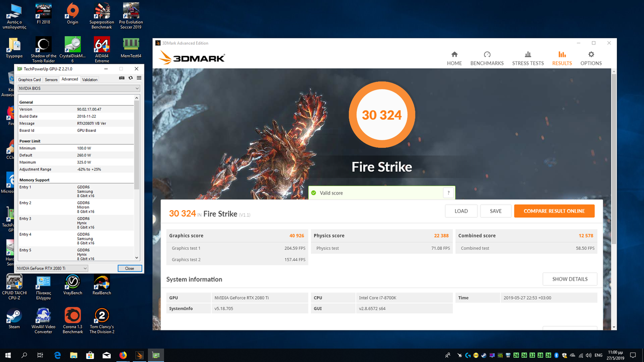Open Firefox from the taskbar

pyautogui.click(x=123, y=355)
